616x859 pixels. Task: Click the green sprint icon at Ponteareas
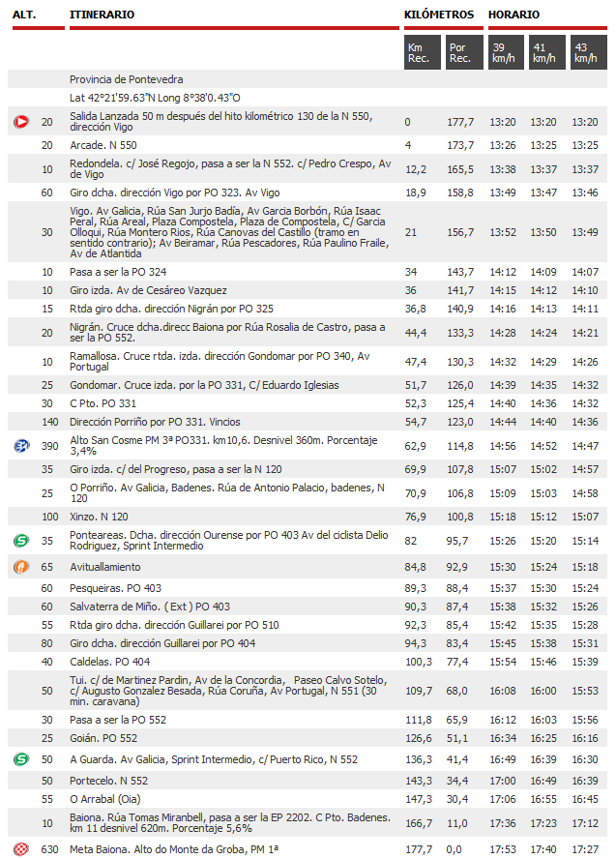21,541
